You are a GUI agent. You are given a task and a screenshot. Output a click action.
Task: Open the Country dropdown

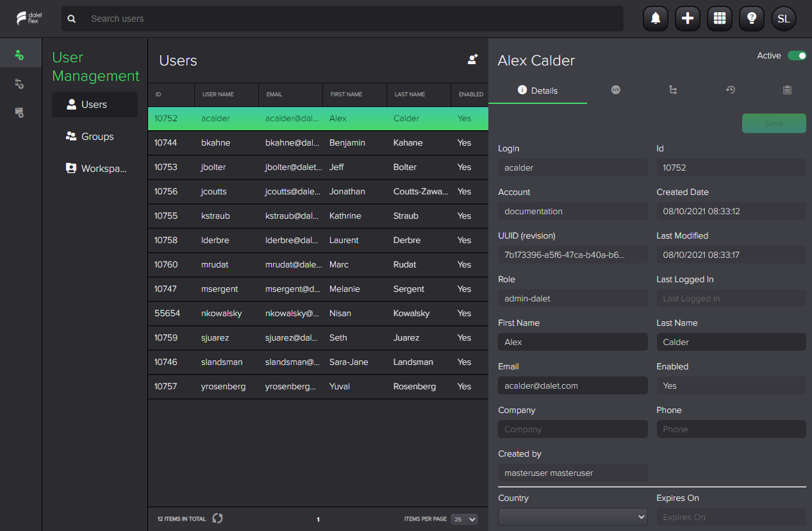[572, 516]
